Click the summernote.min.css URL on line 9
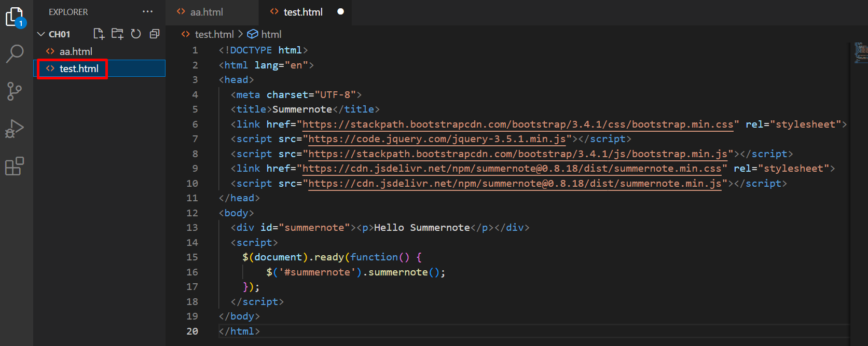Screen dimensions: 868x346 click(512, 169)
